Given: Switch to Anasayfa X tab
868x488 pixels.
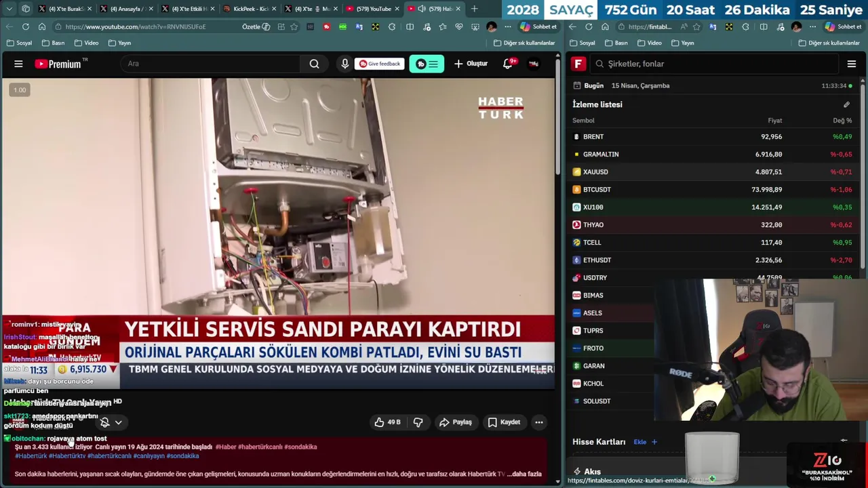Looking at the screenshot, I should (x=126, y=9).
